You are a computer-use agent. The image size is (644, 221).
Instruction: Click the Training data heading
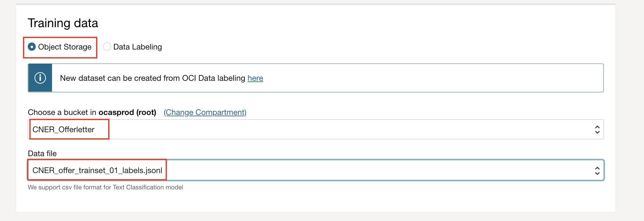[x=63, y=23]
